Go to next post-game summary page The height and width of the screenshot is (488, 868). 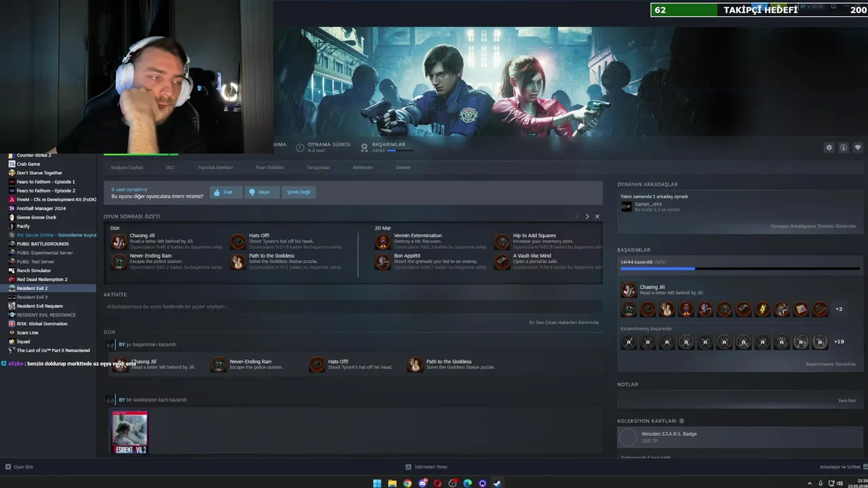click(x=587, y=216)
